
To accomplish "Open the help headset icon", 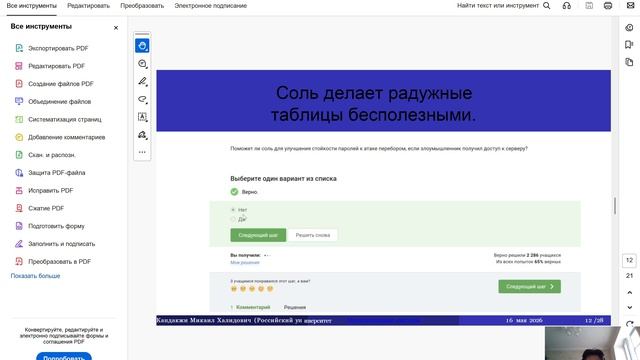I will click(567, 6).
